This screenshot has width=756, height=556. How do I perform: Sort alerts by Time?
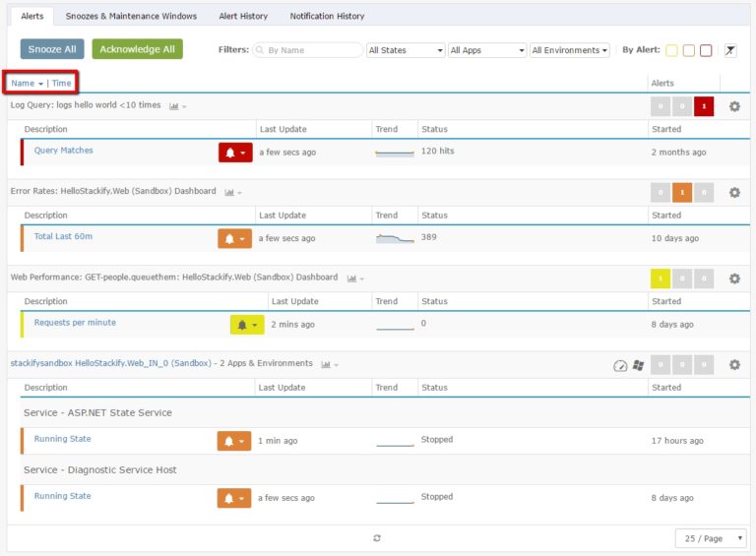pyautogui.click(x=61, y=83)
